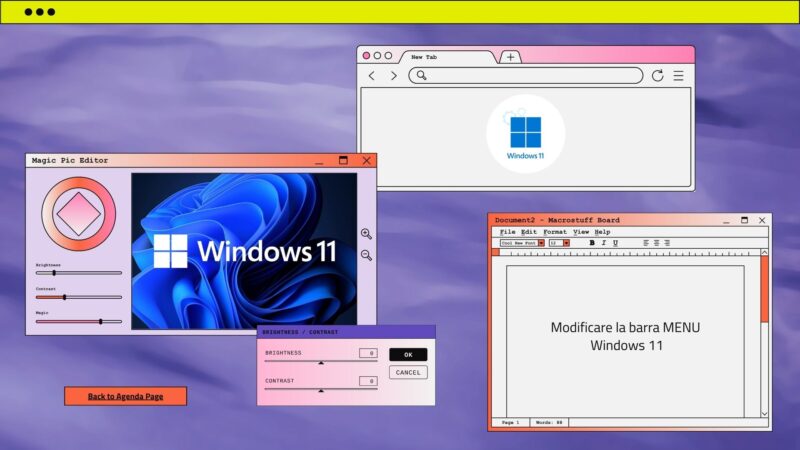The image size is (800, 450).
Task: Maximize the Magic Pic Editor window
Action: point(343,160)
